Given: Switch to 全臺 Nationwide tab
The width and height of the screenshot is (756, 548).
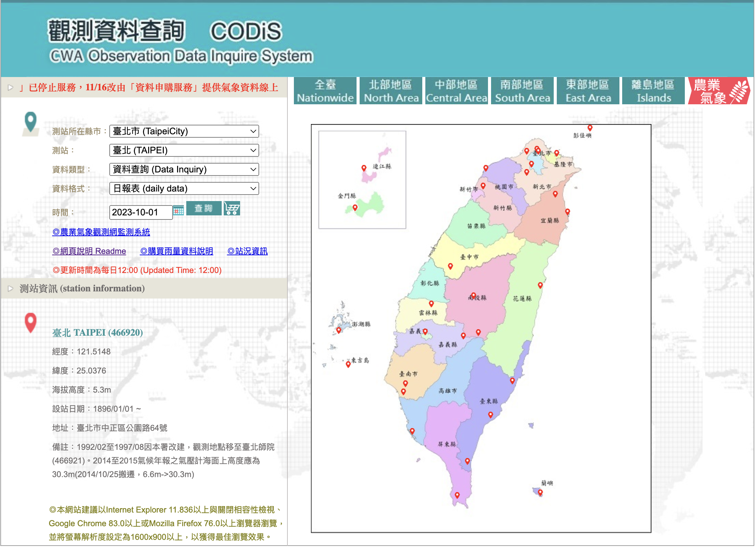Looking at the screenshot, I should click(325, 91).
